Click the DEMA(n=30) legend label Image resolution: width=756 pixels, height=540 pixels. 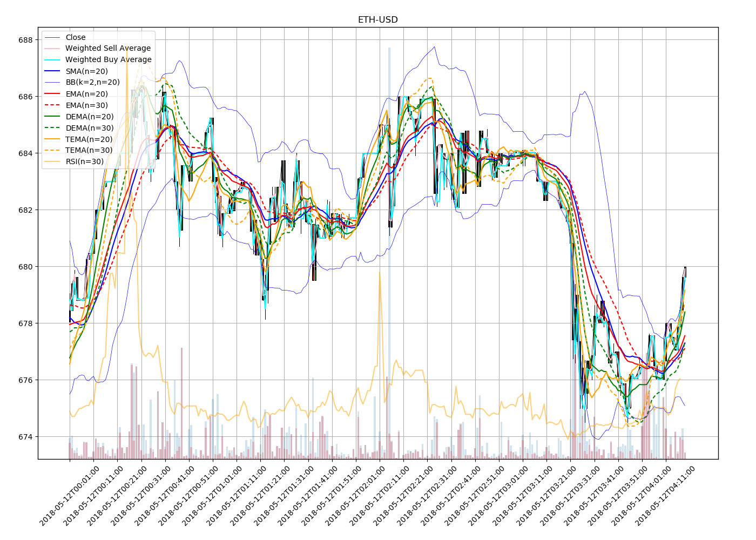pos(90,128)
